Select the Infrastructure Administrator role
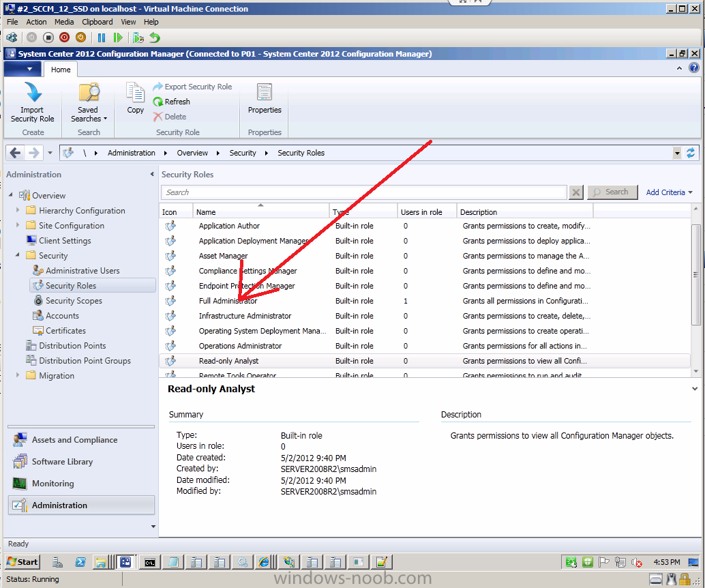This screenshot has width=705, height=588. point(425,316)
